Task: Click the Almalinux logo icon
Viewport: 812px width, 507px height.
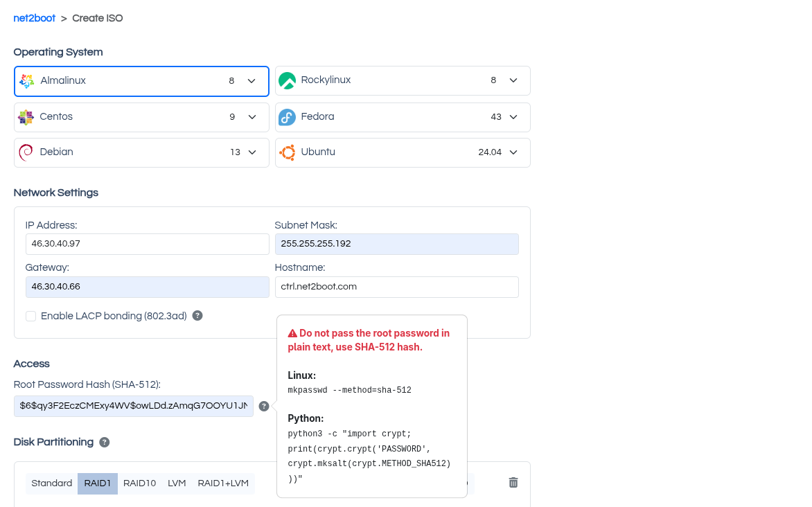Action: [26, 81]
